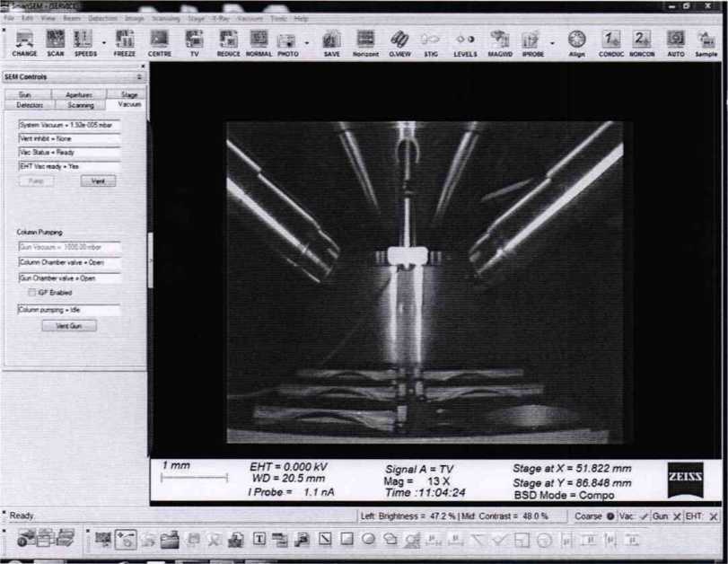Image resolution: width=728 pixels, height=564 pixels.
Task: Enable the IGP Enabled checkbox
Action: click(31, 292)
